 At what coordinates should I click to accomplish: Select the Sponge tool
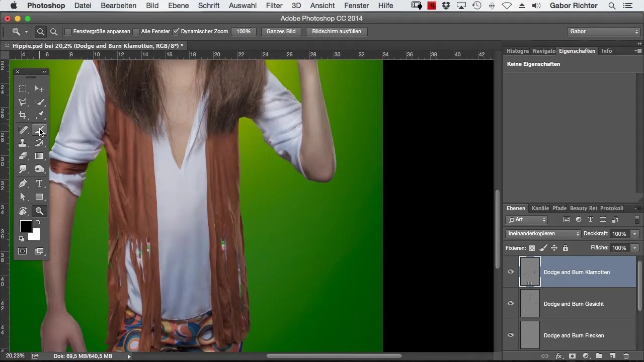39,169
